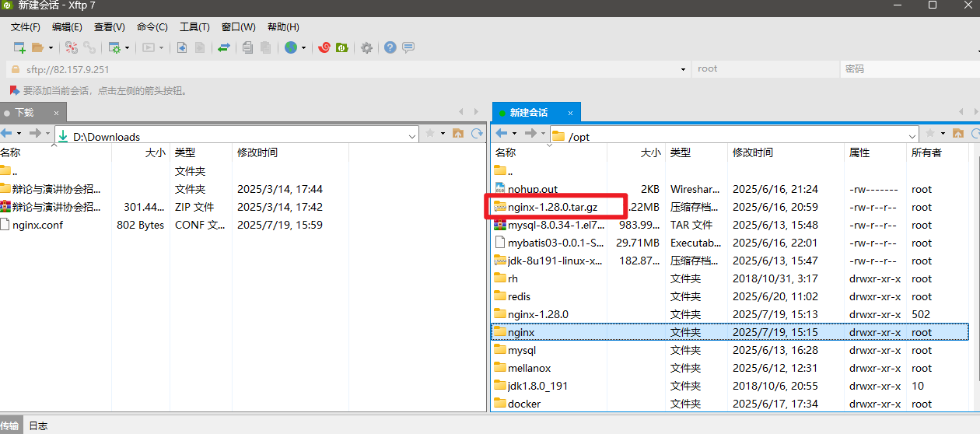Open the 编辑(E) menu
The width and height of the screenshot is (980, 434).
[67, 26]
